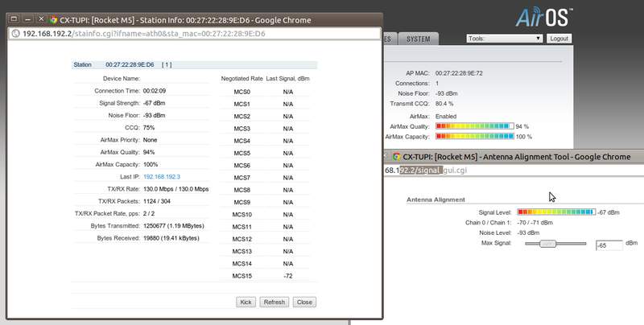
Task: Select the Last Signal, dBm column header
Action: click(x=287, y=78)
